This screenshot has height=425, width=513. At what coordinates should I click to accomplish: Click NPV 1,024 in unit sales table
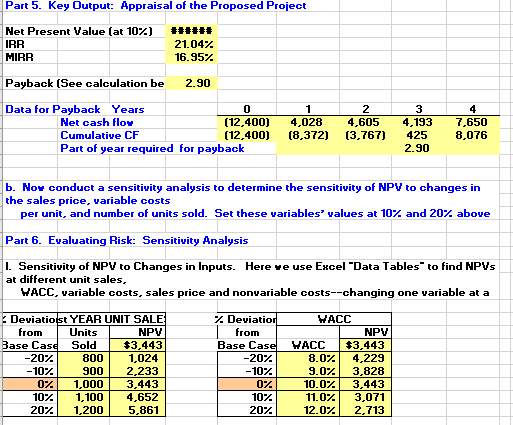[137, 358]
